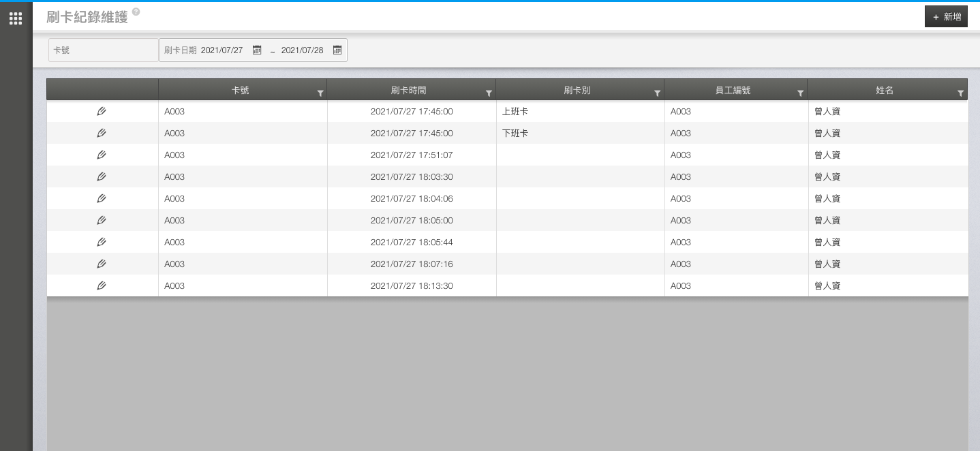
Task: Open filter for 姓名 column
Action: click(x=961, y=93)
